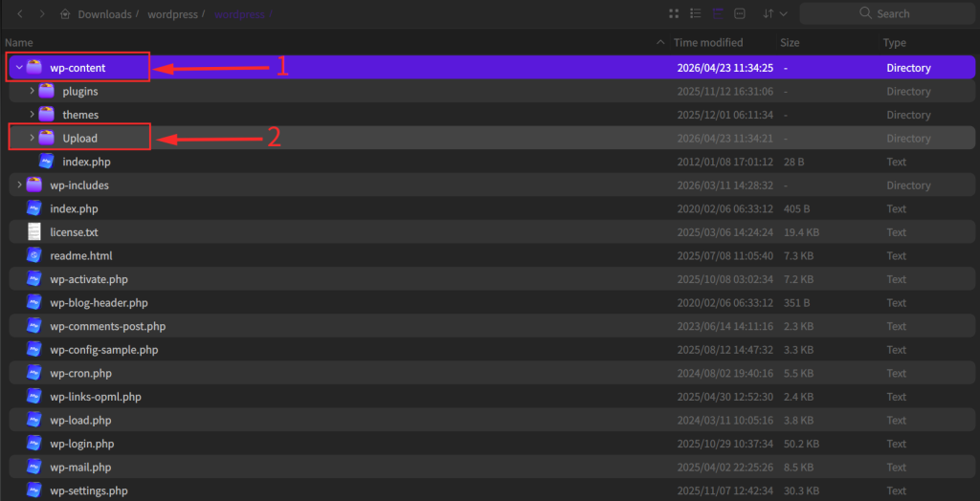Screen dimensions: 980x501
Task: Select the wp-login.php file name
Action: tap(82, 445)
